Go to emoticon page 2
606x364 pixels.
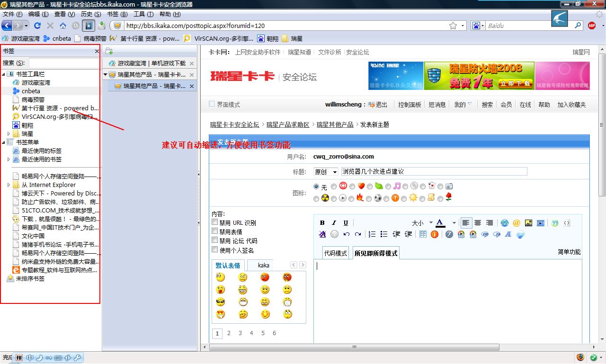pos(229,333)
